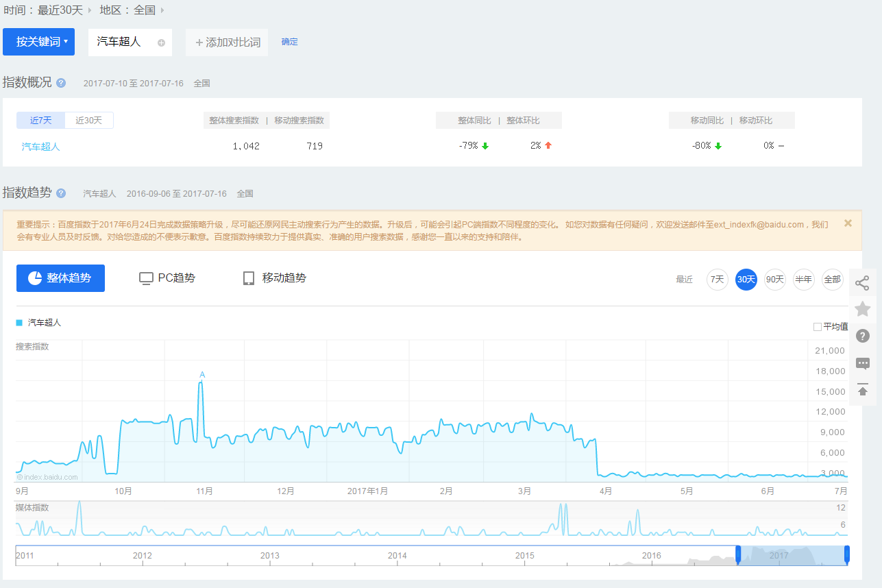Select 90天 time range

pos(775,280)
